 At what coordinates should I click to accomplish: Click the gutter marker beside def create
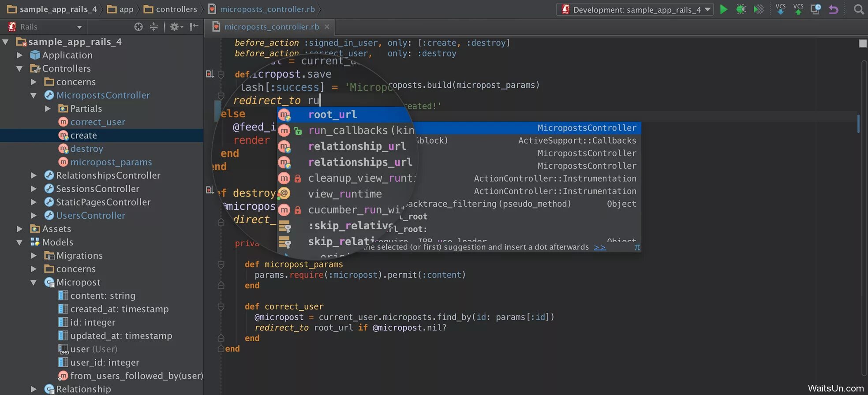[x=210, y=74]
